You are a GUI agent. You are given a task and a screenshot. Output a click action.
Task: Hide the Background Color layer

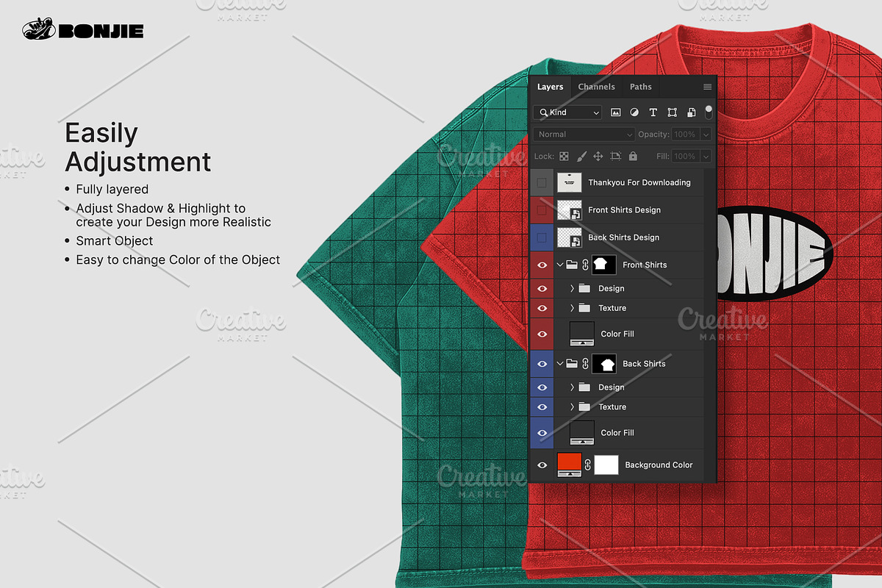pyautogui.click(x=542, y=465)
